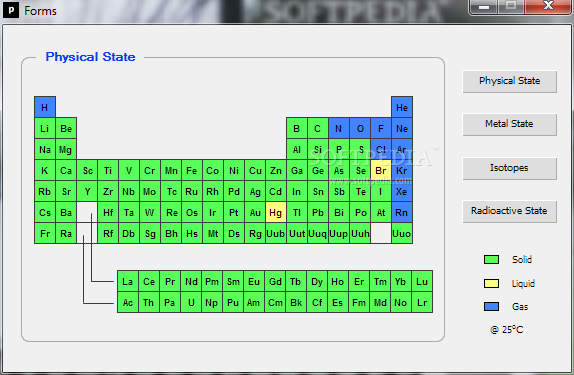Click the Krypton (Kr) cell
The height and width of the screenshot is (375, 574).
pos(402,170)
